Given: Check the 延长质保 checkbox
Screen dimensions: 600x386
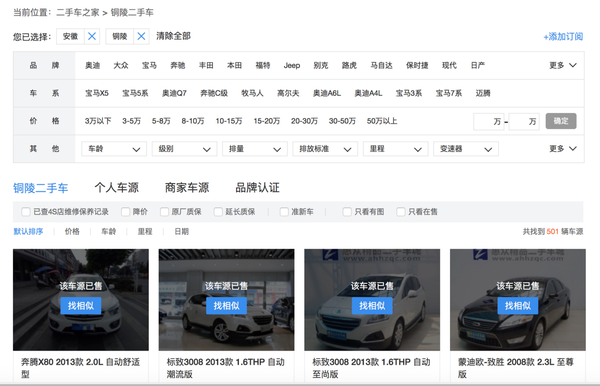Looking at the screenshot, I should point(218,212).
